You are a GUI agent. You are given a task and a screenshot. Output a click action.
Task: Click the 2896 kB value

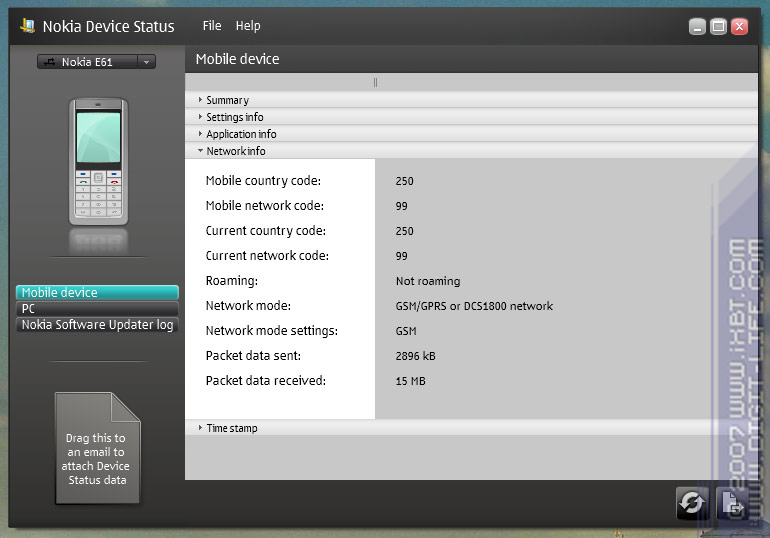(x=415, y=356)
